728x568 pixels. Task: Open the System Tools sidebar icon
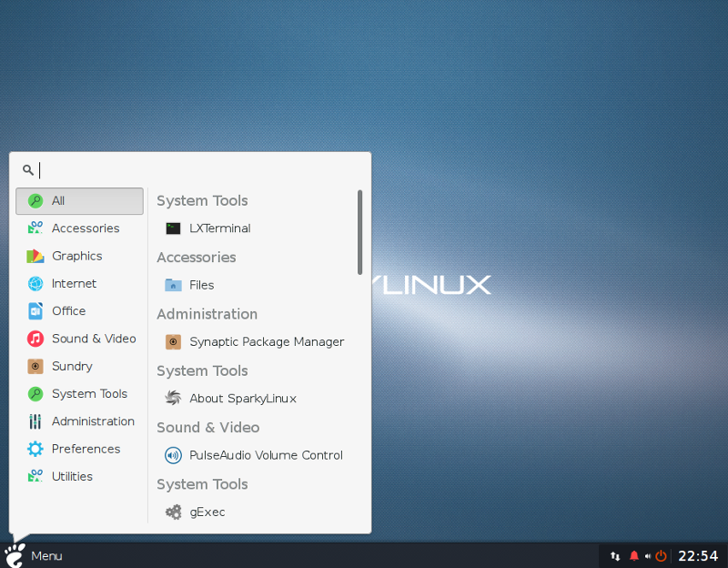tap(35, 394)
